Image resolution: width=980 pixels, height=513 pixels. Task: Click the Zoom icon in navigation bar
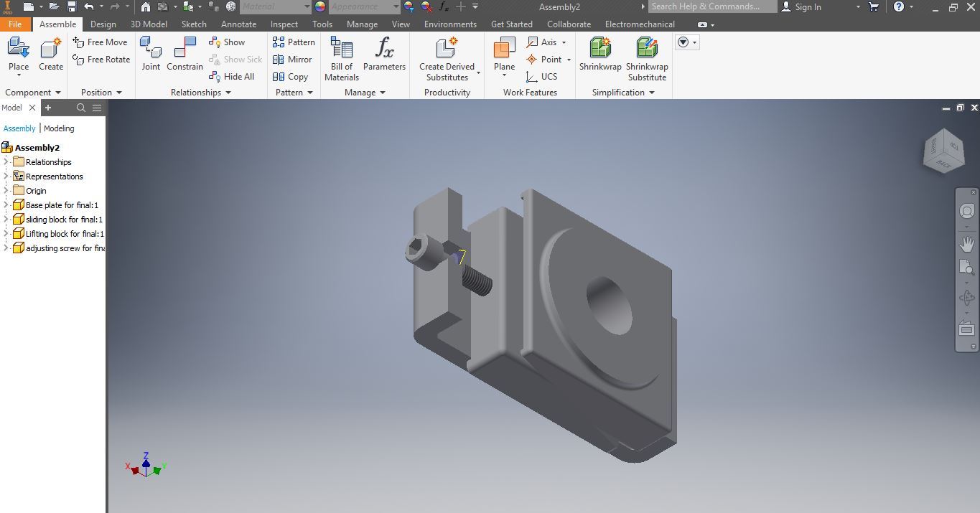(x=966, y=267)
